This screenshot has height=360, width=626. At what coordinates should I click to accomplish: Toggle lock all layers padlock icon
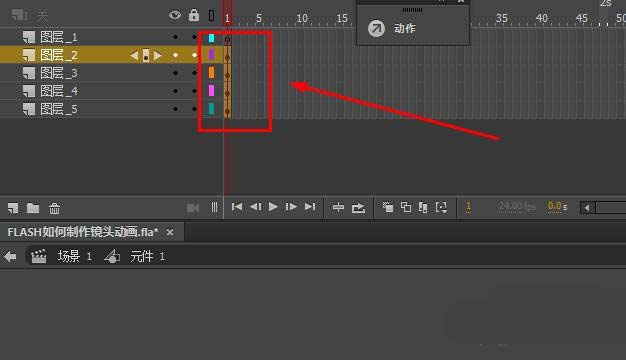[x=194, y=15]
